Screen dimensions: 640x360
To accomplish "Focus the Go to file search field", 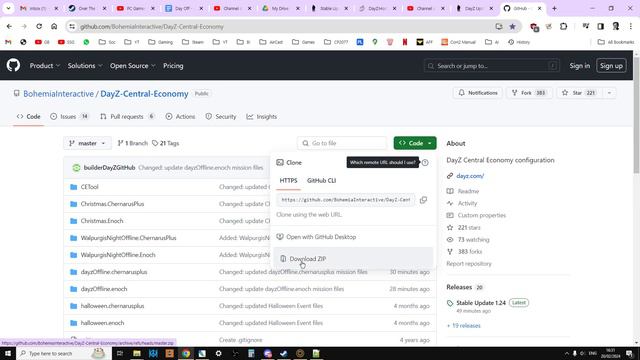I will (342, 143).
